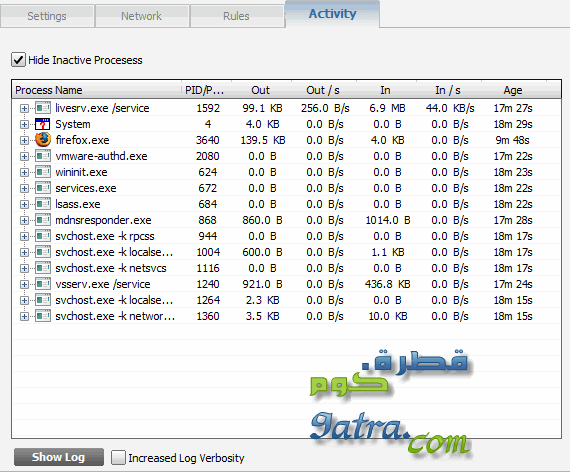
Task: Click the mdnsresponder.exe process icon
Action: tap(43, 220)
